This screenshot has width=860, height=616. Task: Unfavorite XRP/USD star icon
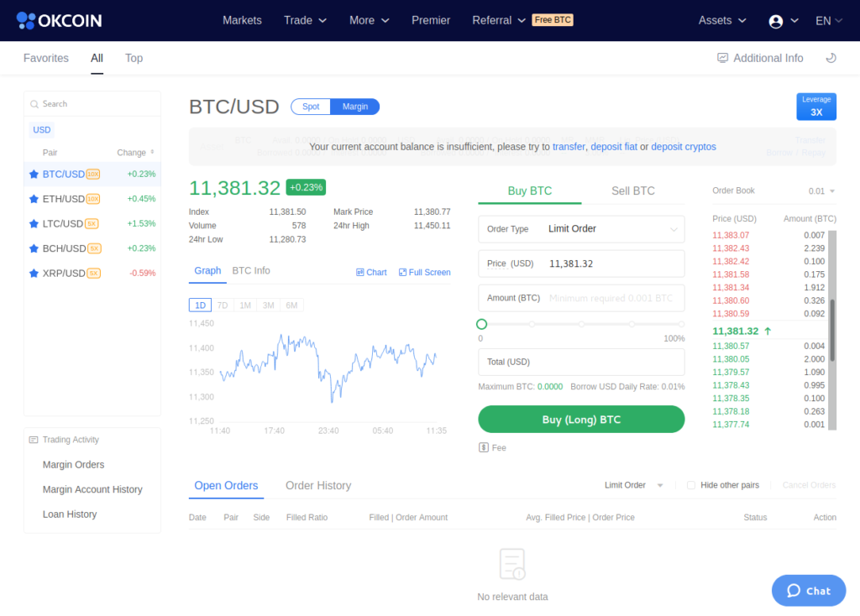point(34,273)
